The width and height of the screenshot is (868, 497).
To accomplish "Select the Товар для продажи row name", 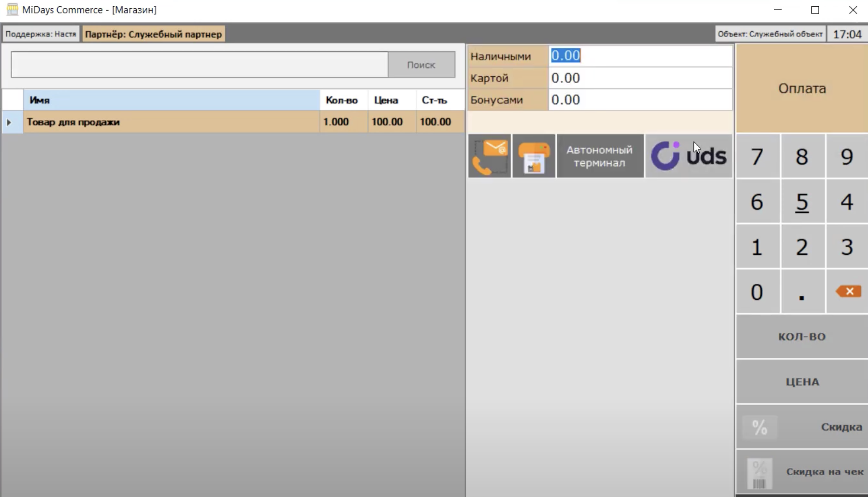I will [x=172, y=122].
